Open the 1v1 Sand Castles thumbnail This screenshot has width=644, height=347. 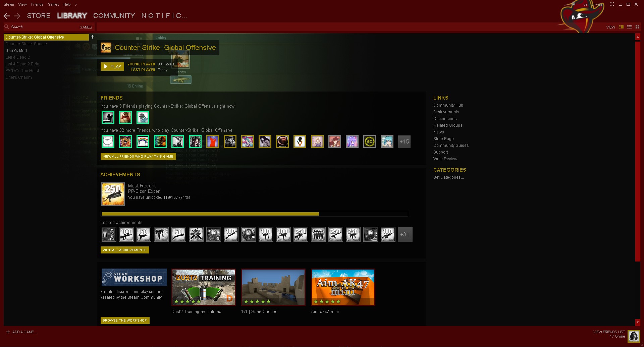point(273,287)
